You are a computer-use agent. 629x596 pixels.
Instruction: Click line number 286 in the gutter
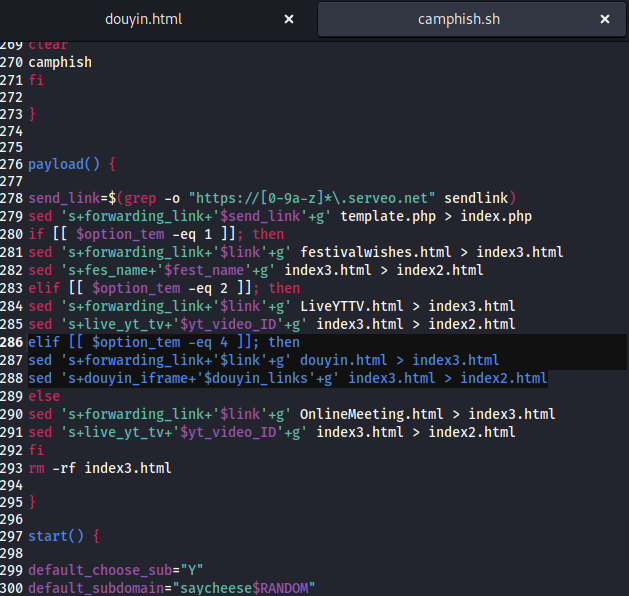click(12, 342)
